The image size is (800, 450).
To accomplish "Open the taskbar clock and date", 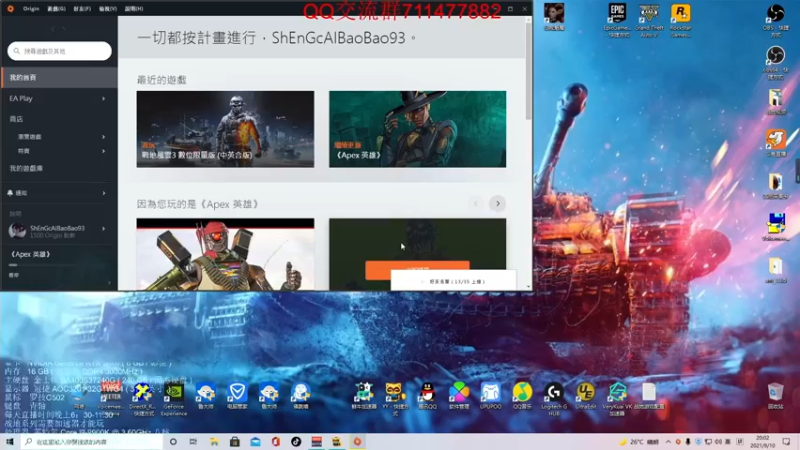I will pyautogui.click(x=763, y=441).
